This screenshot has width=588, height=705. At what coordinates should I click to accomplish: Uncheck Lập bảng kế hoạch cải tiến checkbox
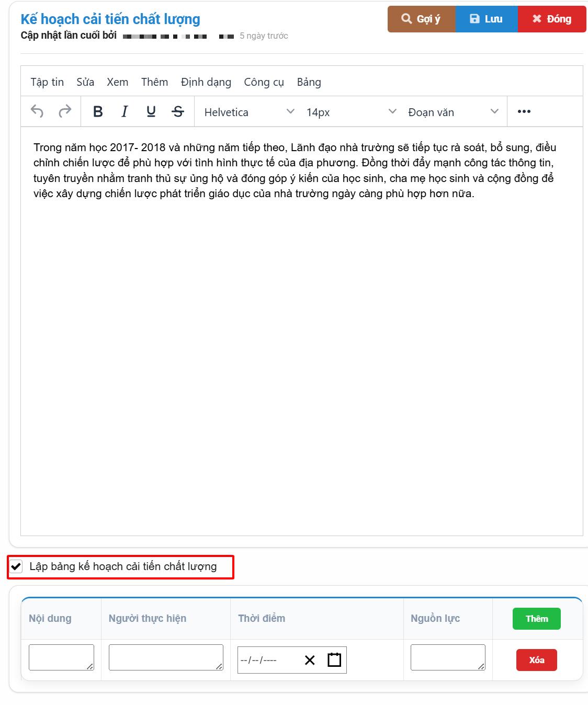tap(17, 566)
